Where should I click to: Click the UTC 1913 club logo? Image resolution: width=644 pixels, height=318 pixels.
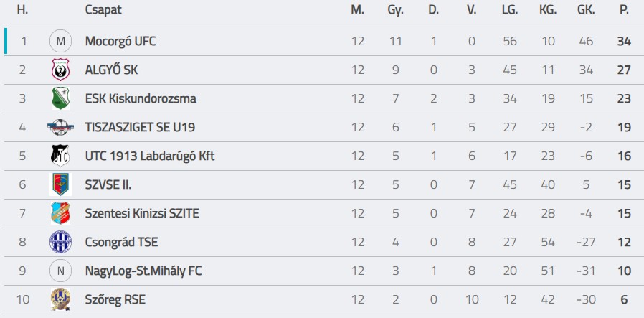pos(60,156)
